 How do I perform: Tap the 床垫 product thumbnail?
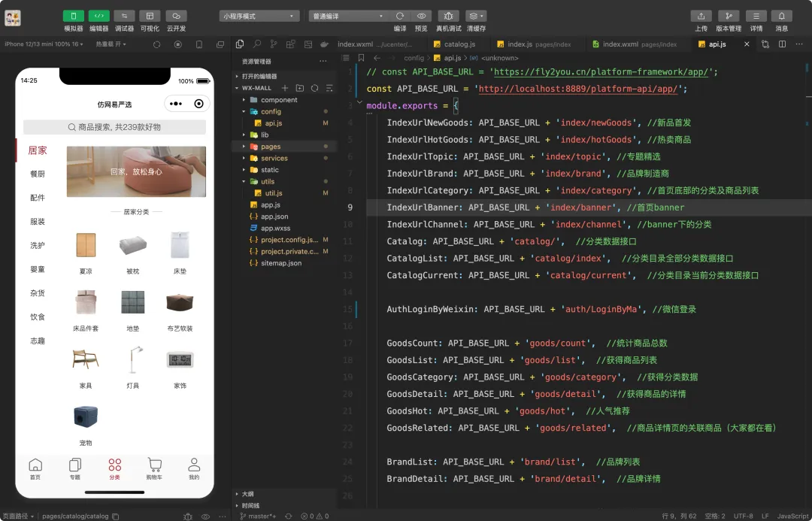click(180, 245)
